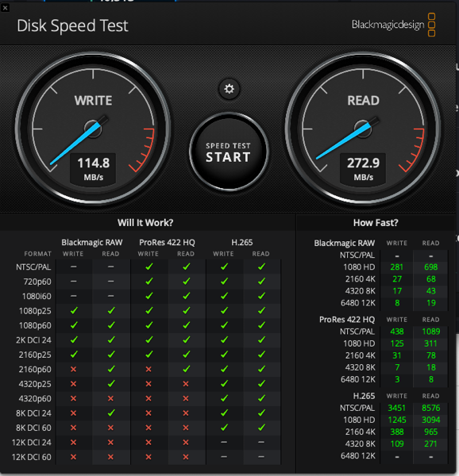459x476 pixels.
Task: Click Blackmagic RAW read checkmark for 8K DCI 24
Action: point(111,413)
